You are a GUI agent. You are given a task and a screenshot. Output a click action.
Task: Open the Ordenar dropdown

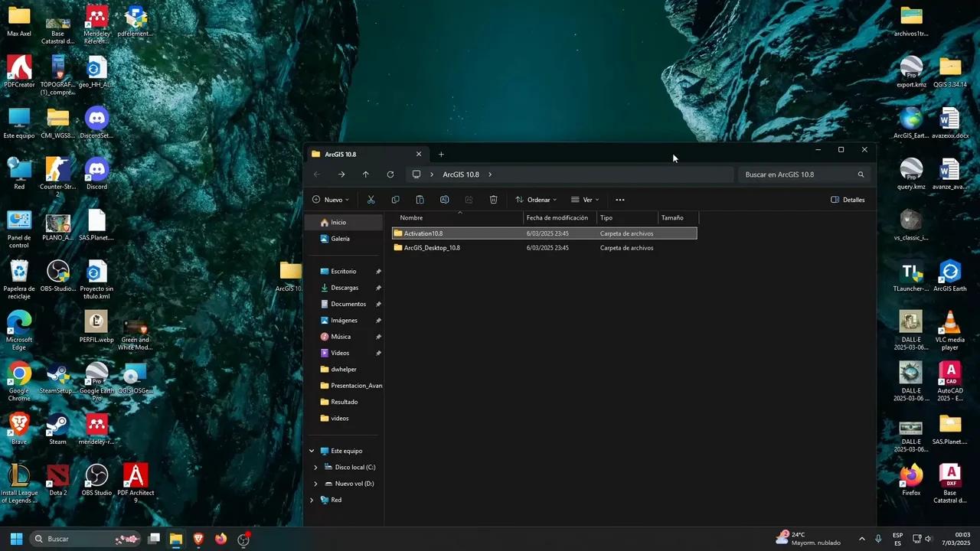pos(539,200)
